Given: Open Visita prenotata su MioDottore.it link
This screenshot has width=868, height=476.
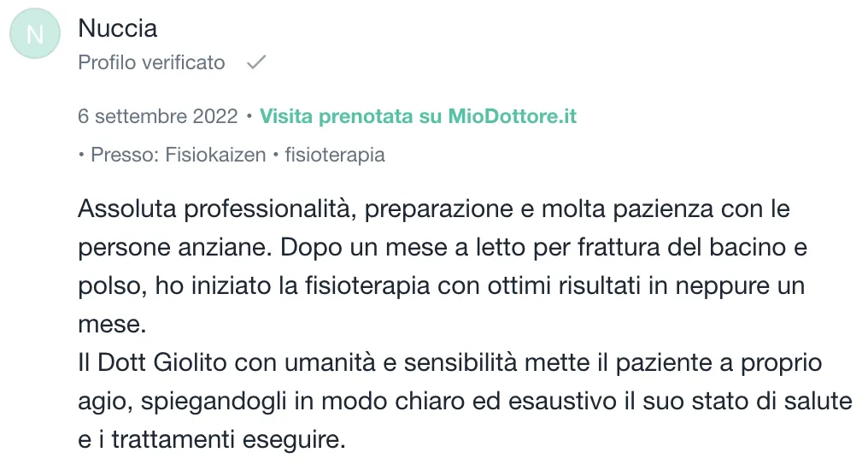Looking at the screenshot, I should click(418, 116).
